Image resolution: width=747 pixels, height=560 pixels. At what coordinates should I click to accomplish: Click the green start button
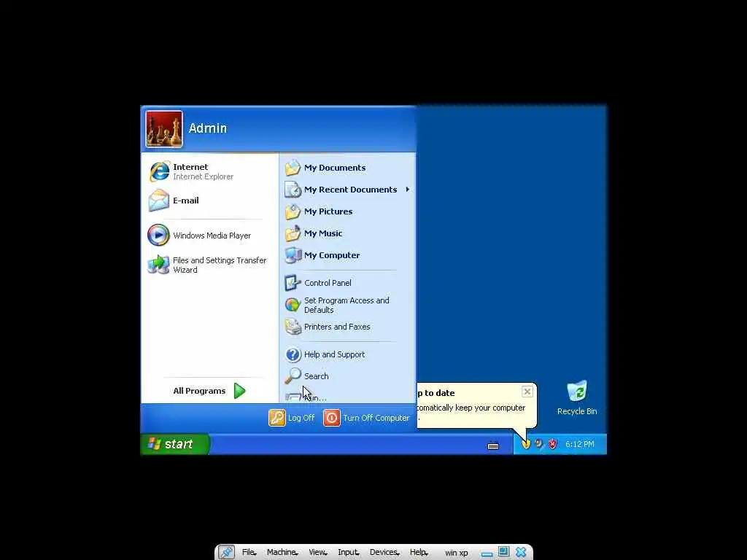[x=175, y=444]
